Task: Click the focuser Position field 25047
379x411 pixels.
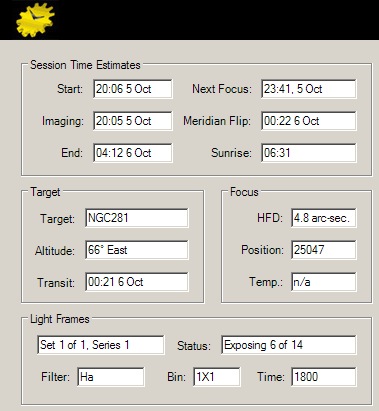Action: click(324, 250)
